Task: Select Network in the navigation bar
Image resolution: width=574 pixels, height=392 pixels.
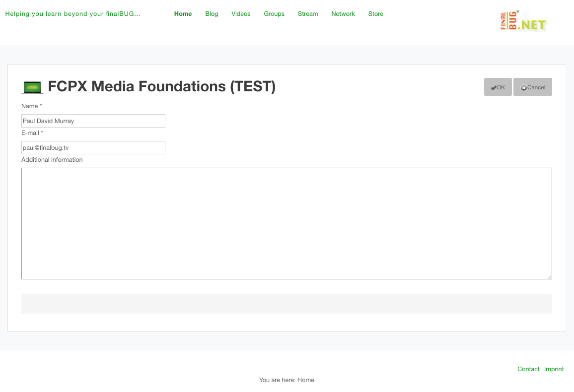Action: pyautogui.click(x=343, y=14)
